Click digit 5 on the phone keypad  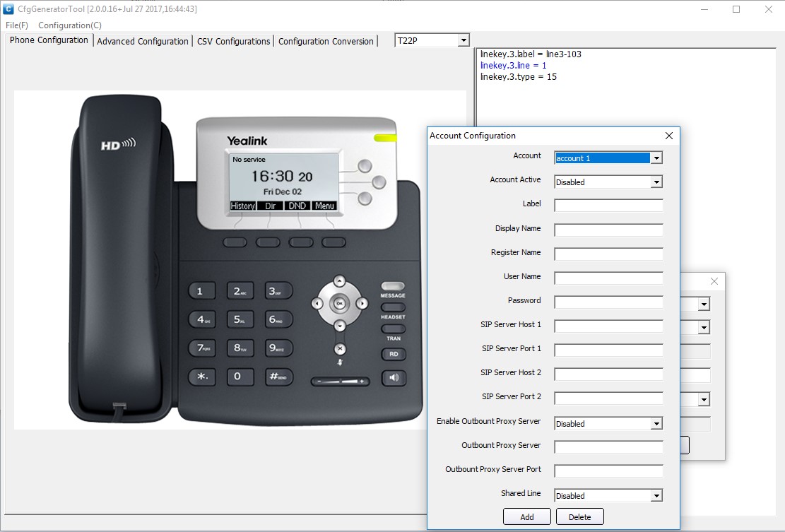[240, 319]
